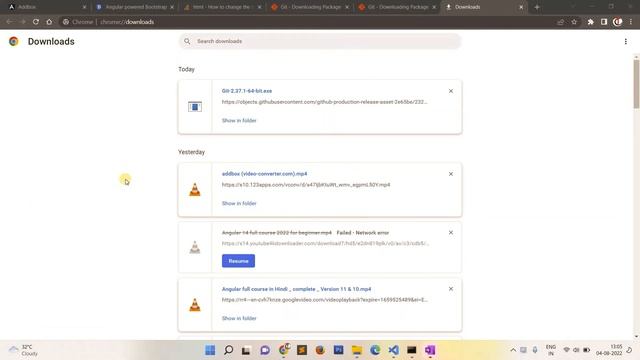Open the Git-2.37.1-64-bit.exe file link
The image size is (640, 360).
click(x=247, y=91)
